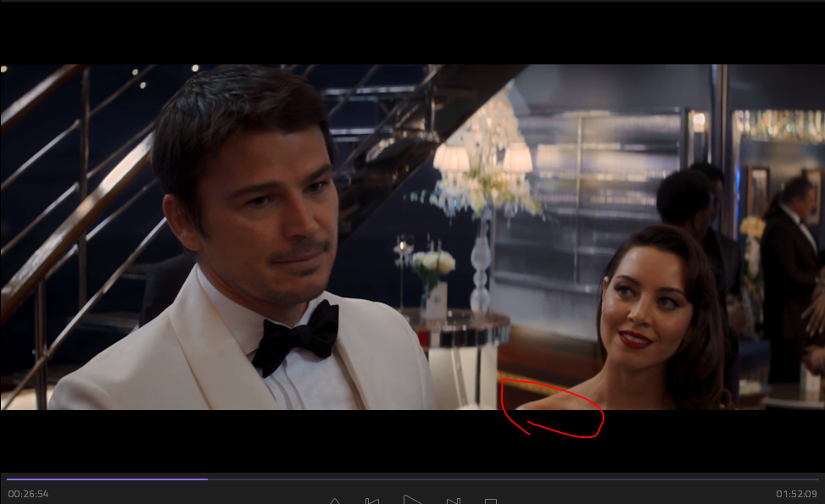Skip to the previous track
The height and width of the screenshot is (504, 825).
pyautogui.click(x=371, y=501)
